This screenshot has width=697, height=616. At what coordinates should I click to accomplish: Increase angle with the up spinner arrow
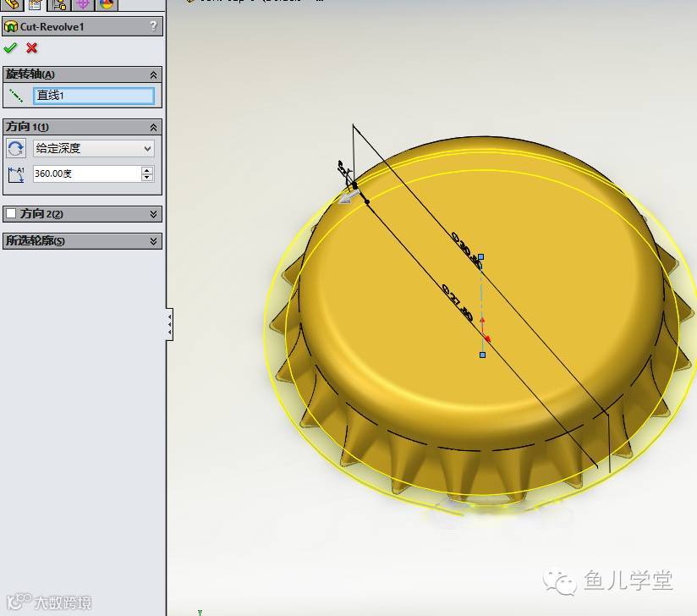(x=147, y=170)
